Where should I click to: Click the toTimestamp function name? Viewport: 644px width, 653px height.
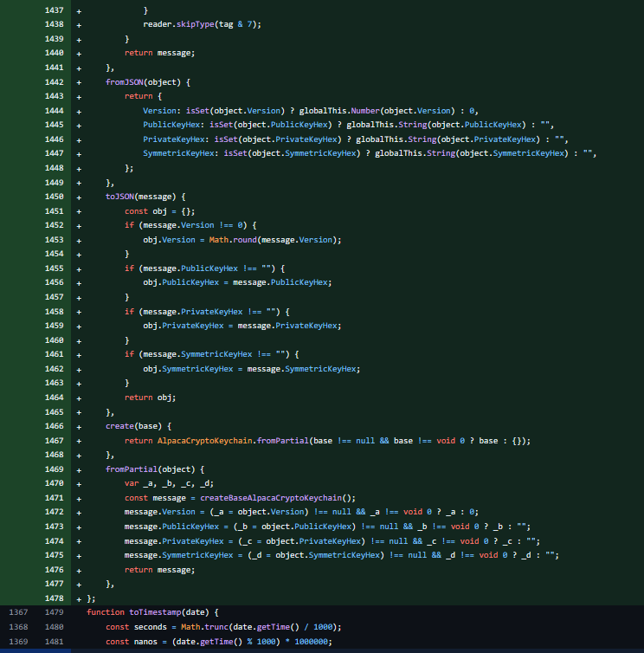[155, 612]
